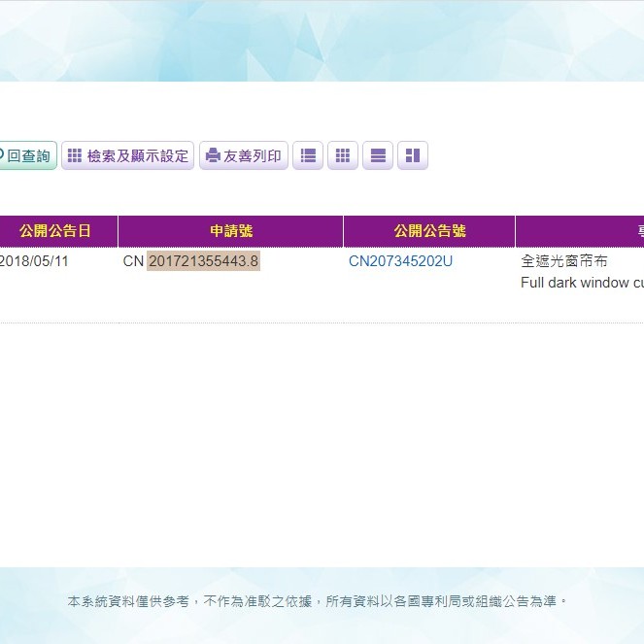Click the CN country code text
This screenshot has height=644, width=644.
(133, 261)
